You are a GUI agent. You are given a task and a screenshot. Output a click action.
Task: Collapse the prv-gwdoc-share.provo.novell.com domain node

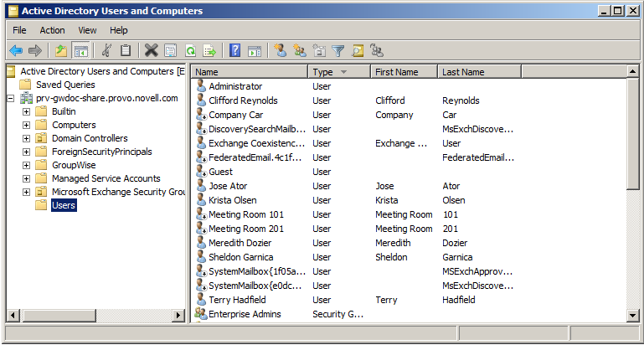11,99
